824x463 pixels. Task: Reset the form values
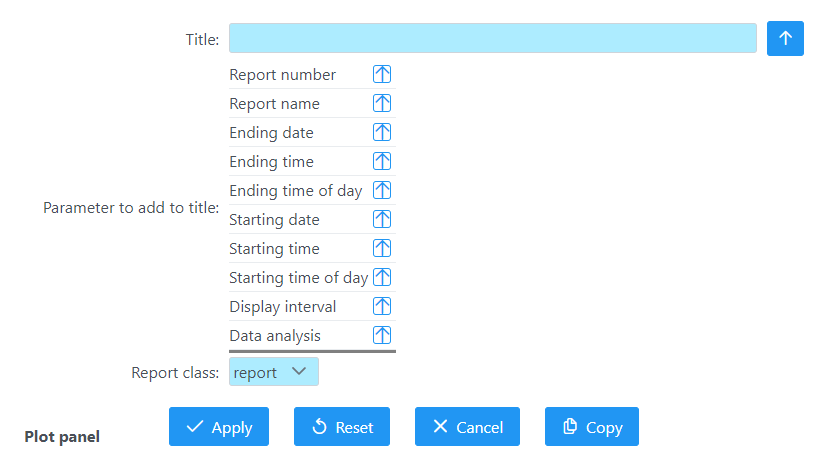(341, 427)
